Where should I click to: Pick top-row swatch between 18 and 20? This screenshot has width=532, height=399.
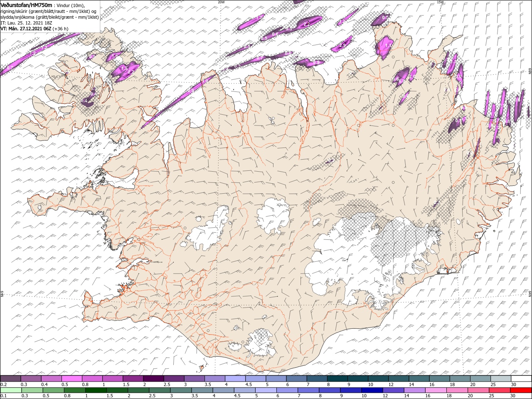point(460,379)
